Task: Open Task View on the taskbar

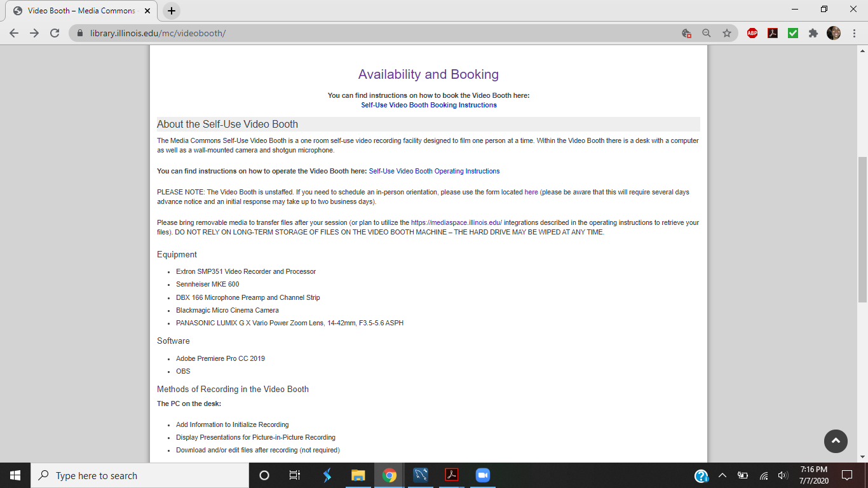Action: click(295, 475)
